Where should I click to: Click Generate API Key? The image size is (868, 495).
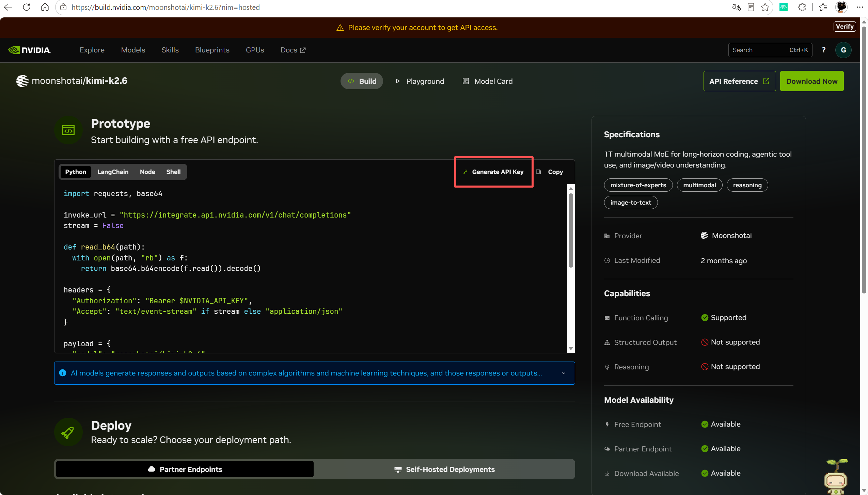click(x=494, y=172)
